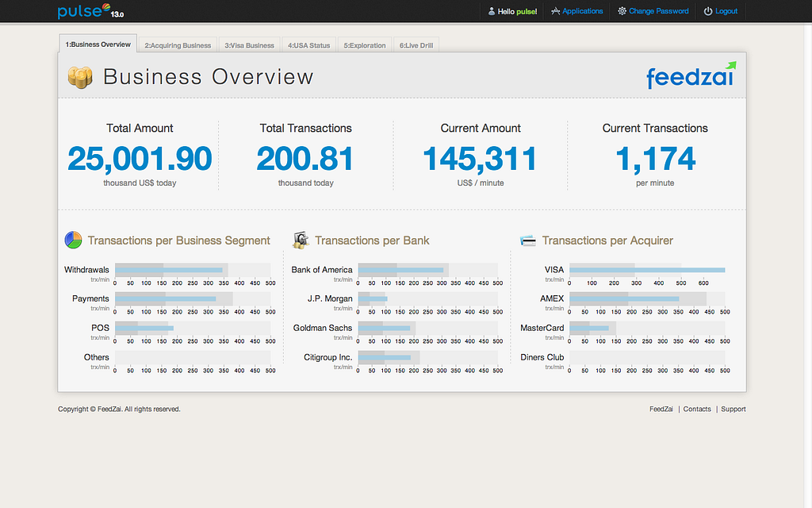Image resolution: width=812 pixels, height=508 pixels.
Task: Click the Transactions per Bank safe icon
Action: tap(301, 240)
